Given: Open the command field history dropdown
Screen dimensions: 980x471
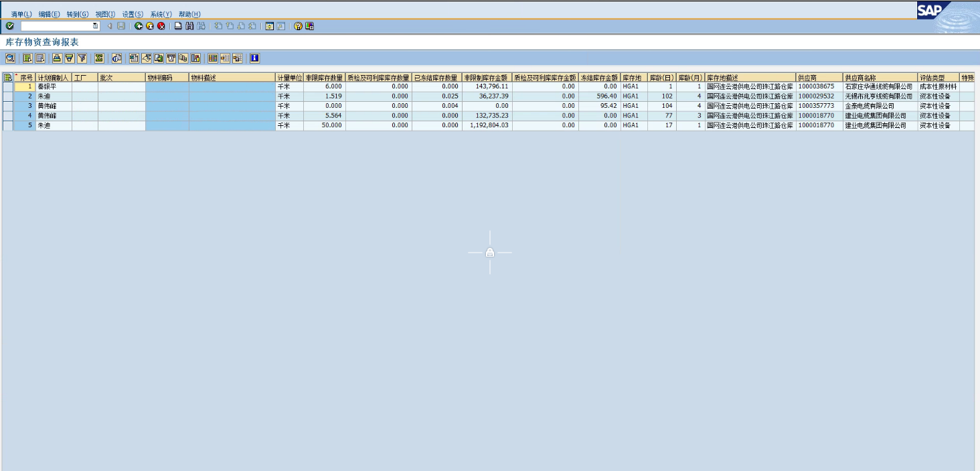Looking at the screenshot, I should pos(95,26).
